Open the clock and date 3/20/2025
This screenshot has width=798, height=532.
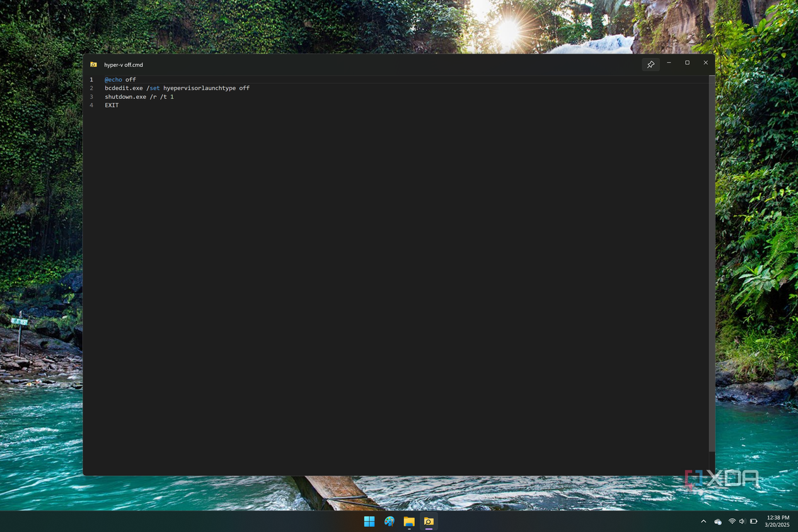tap(777, 521)
